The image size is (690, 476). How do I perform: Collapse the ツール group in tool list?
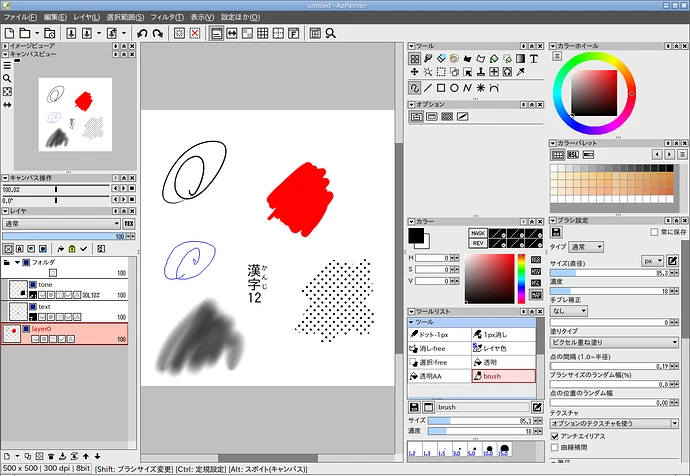pos(411,322)
